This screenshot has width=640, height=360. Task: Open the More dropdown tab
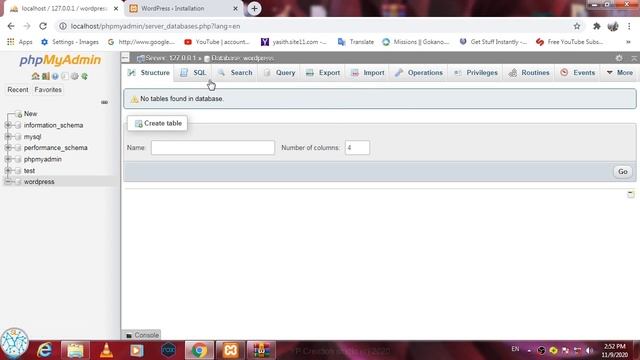click(619, 73)
